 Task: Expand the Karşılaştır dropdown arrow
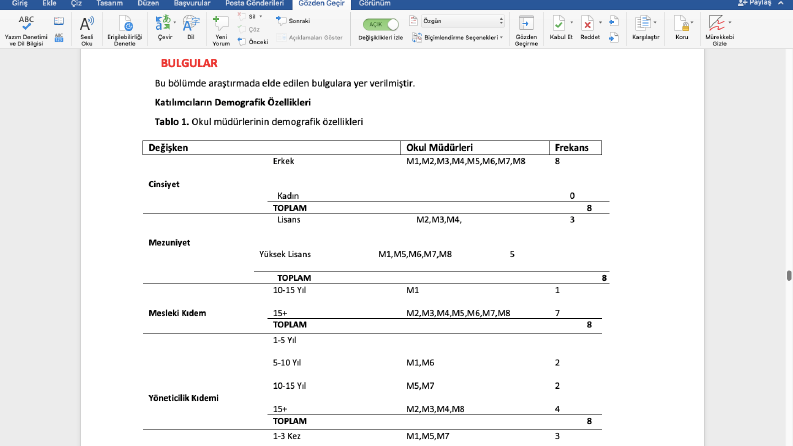pos(655,23)
